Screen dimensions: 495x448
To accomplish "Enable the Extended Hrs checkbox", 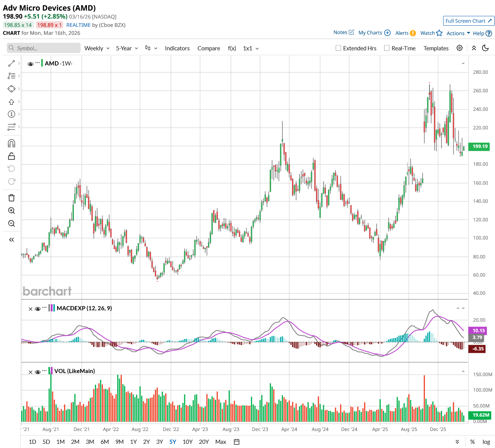I will click(338, 48).
